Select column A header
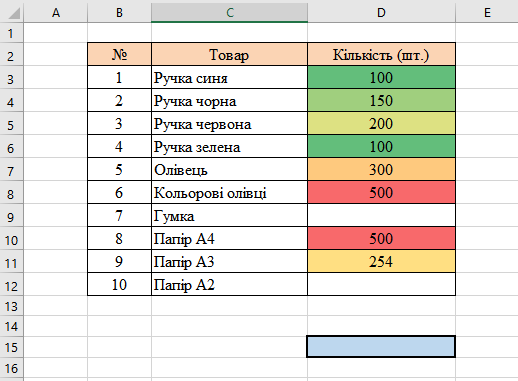Screen dimensions: 518x381 [56, 13]
